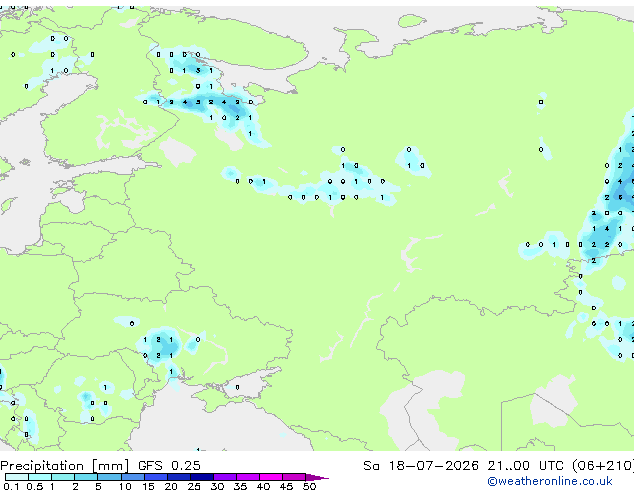Select the 2–5 mm legend color swatch

[86, 477]
